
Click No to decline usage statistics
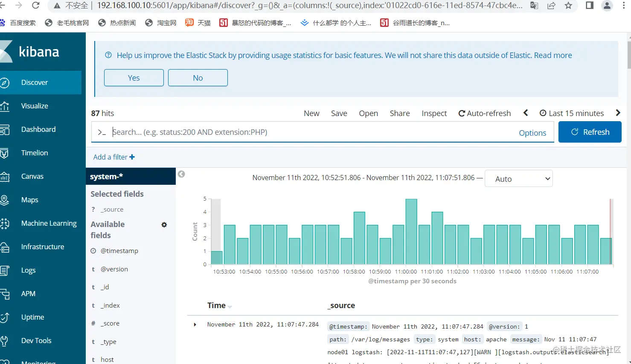click(x=198, y=78)
